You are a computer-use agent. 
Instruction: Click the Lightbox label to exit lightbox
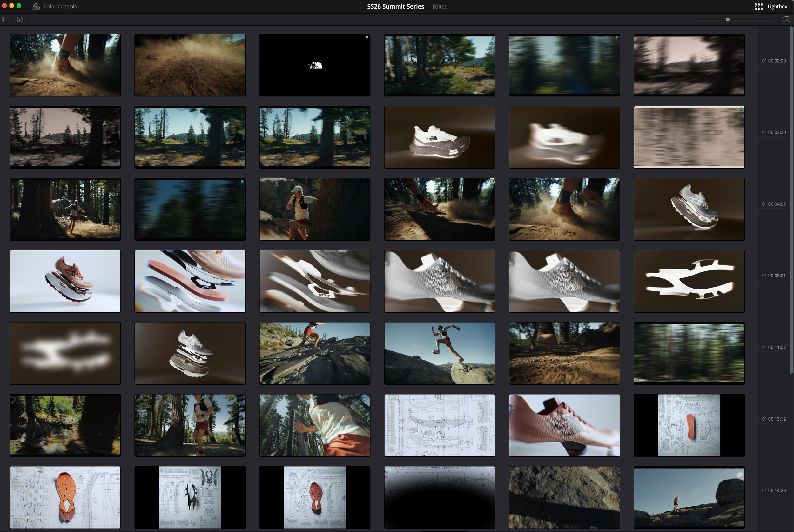click(777, 6)
